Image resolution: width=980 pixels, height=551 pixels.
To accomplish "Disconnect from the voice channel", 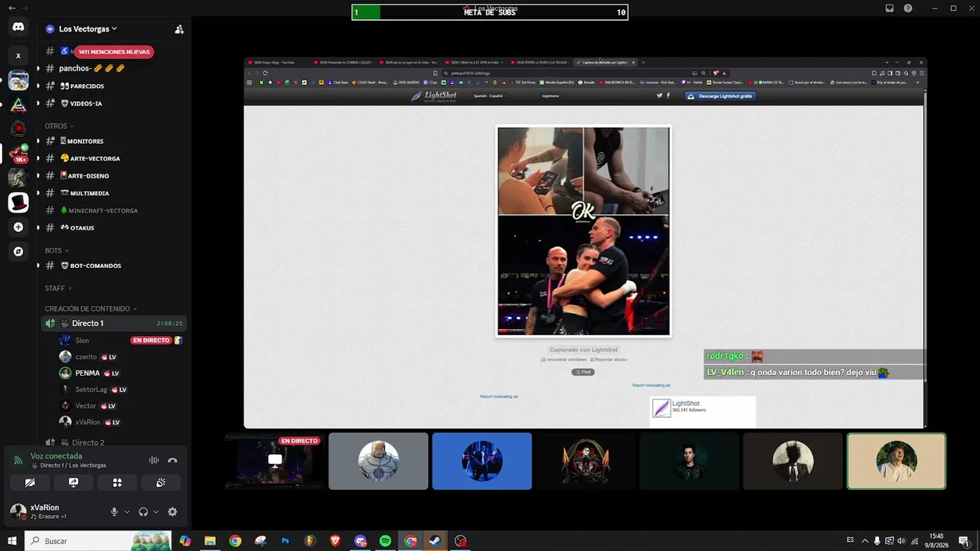I will pyautogui.click(x=172, y=460).
